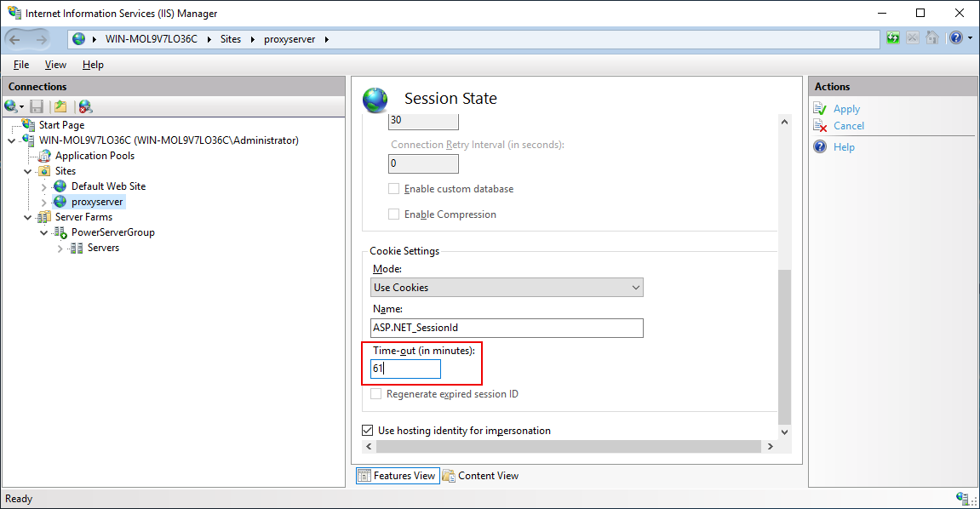980x509 pixels.
Task: Click the horizontal scrollbar thumb in Session State
Action: 569,447
